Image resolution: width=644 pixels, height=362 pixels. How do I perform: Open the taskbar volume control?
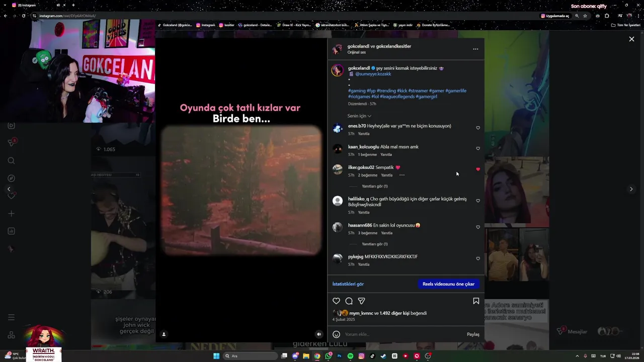(x=618, y=356)
